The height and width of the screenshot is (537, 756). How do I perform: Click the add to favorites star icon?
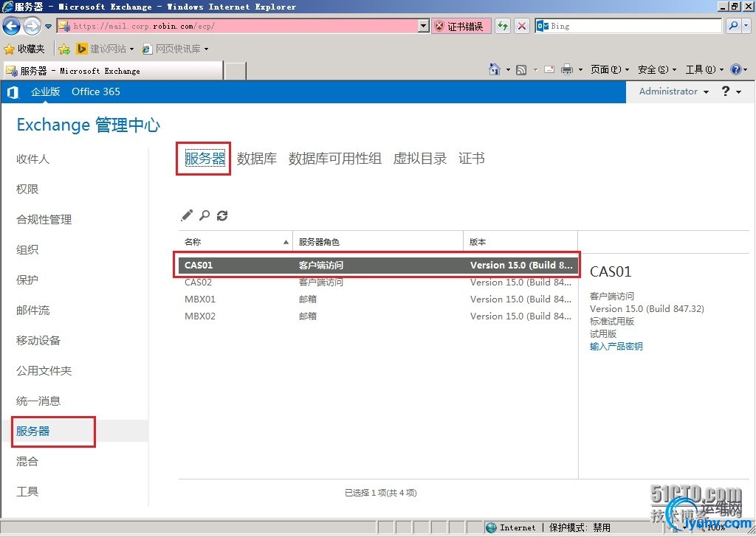click(x=64, y=49)
